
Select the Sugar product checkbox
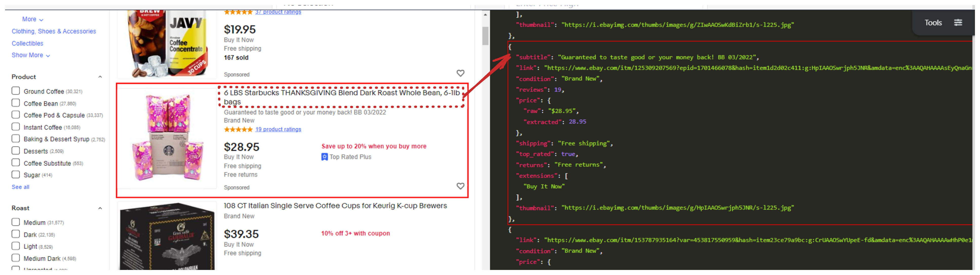pos(16,174)
